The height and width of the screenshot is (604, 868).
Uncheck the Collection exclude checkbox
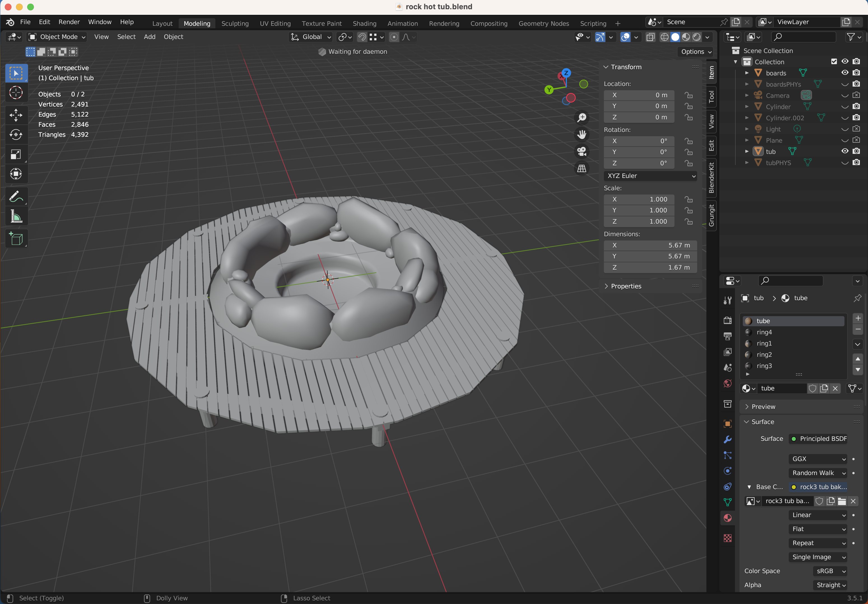coord(834,62)
